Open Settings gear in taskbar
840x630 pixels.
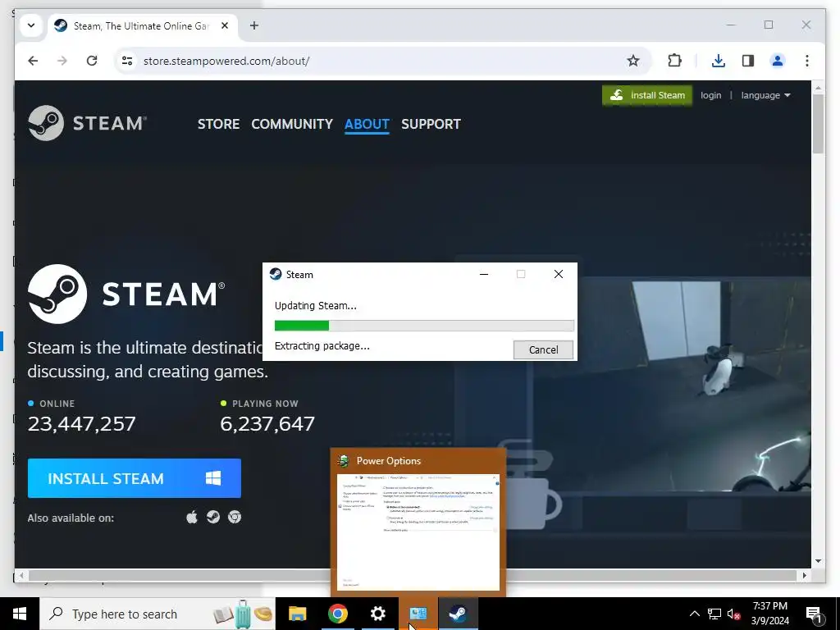(x=377, y=614)
